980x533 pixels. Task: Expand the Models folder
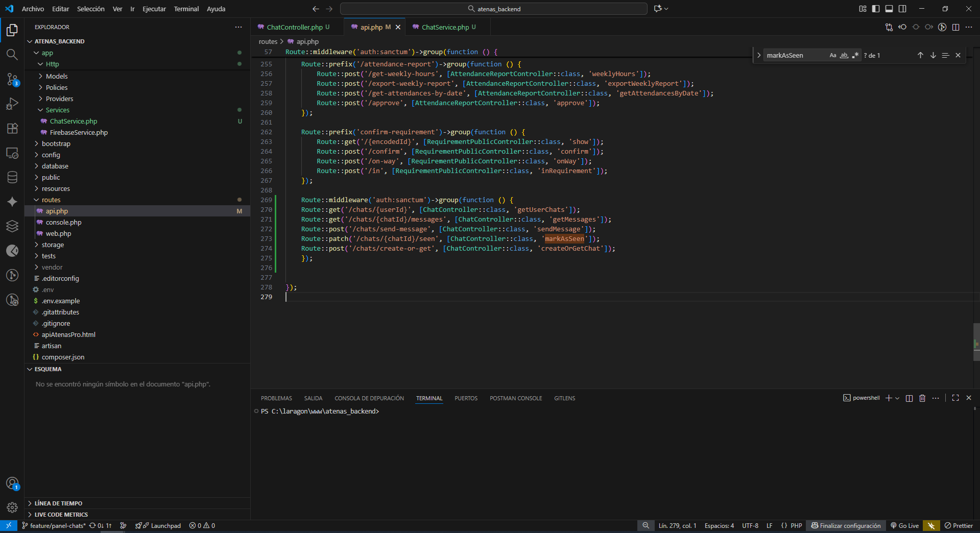tap(56, 76)
